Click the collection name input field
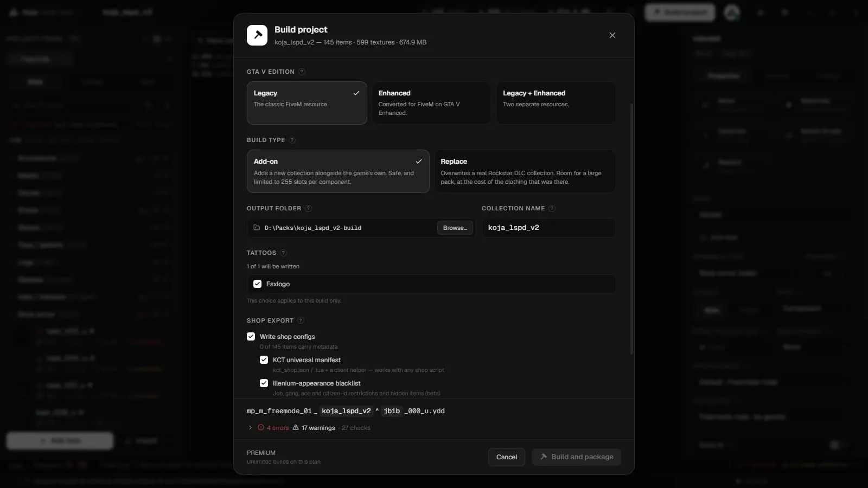The image size is (868, 488). tap(548, 228)
